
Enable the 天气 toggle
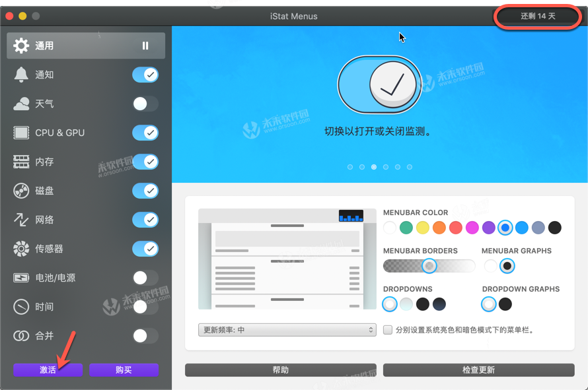[x=145, y=104]
